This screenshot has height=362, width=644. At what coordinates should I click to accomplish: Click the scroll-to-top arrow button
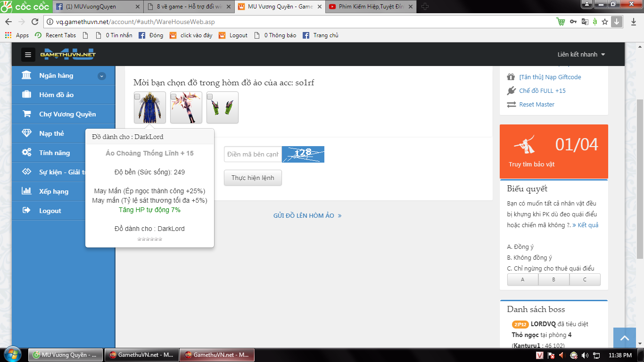tap(625, 338)
